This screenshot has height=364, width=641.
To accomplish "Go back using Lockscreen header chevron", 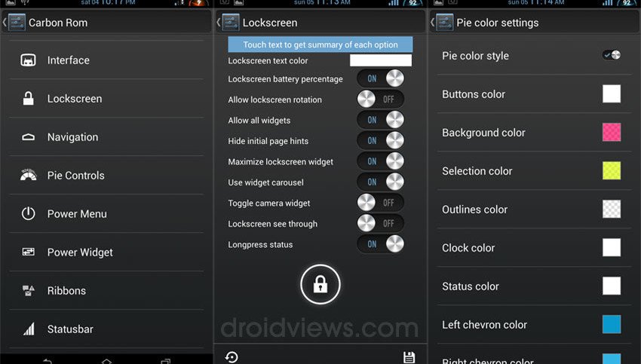I will click(x=219, y=23).
